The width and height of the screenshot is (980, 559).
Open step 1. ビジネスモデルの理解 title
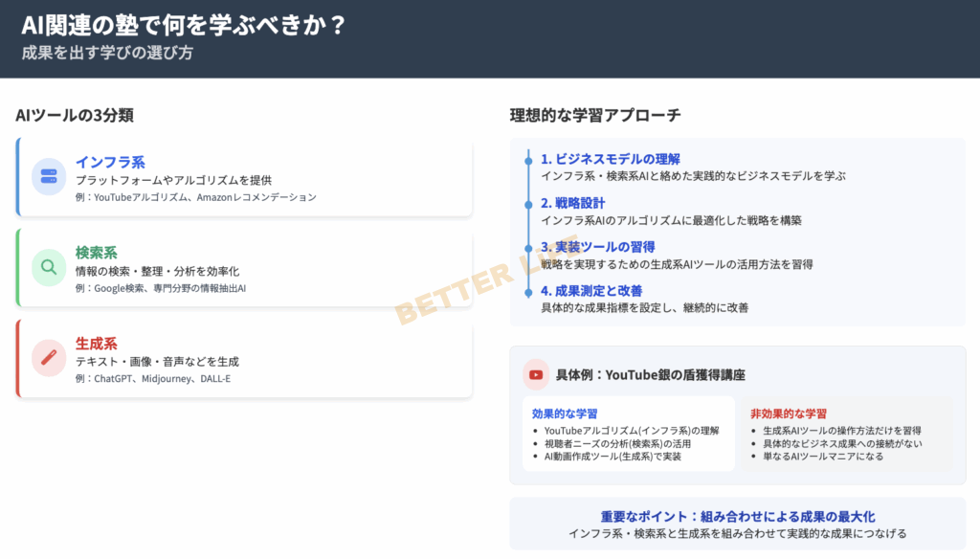coord(610,160)
